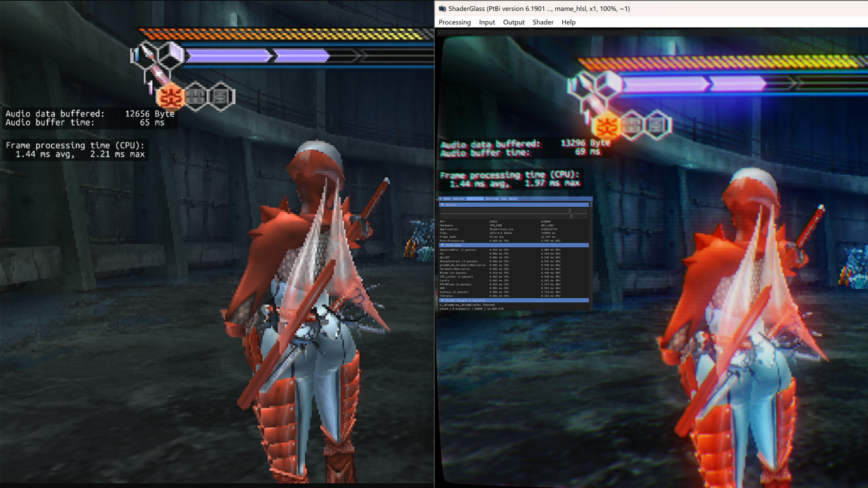The image size is (868, 488).
Task: Click the frame time graph in General
Action: click(514, 213)
